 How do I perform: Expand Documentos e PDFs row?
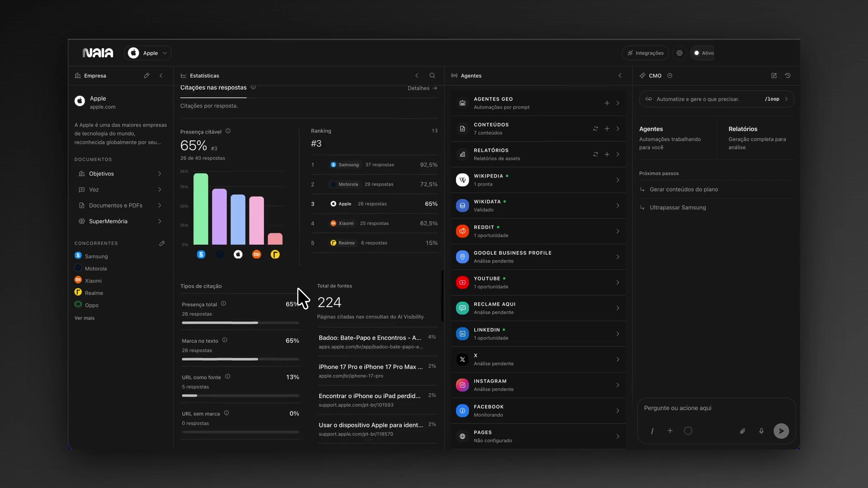[120, 205]
